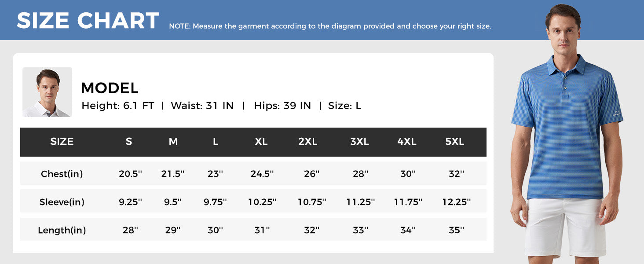
Task: Select the 12.25'' sleeve value for 5XL
Action: click(x=457, y=202)
